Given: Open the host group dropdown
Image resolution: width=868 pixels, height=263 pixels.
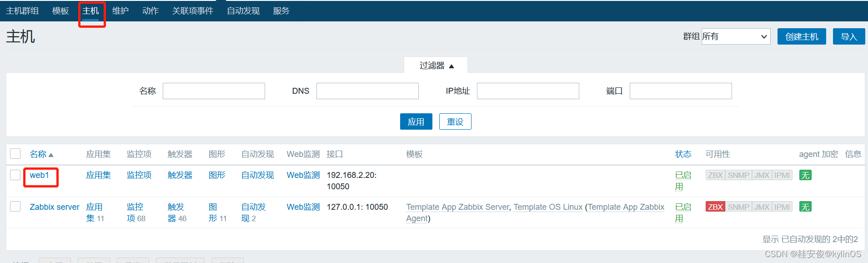Looking at the screenshot, I should [735, 36].
